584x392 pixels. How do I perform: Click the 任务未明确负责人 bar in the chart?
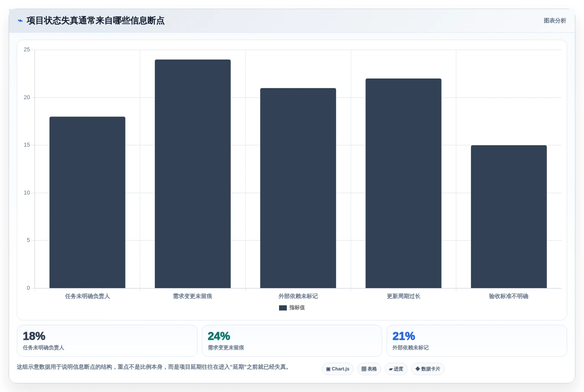click(x=88, y=202)
